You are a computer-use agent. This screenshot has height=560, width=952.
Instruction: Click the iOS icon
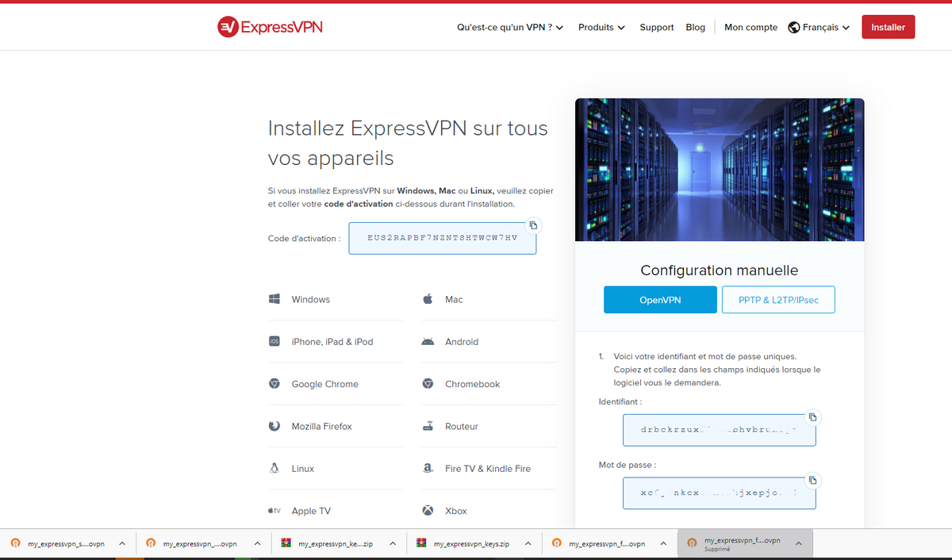[x=274, y=341]
